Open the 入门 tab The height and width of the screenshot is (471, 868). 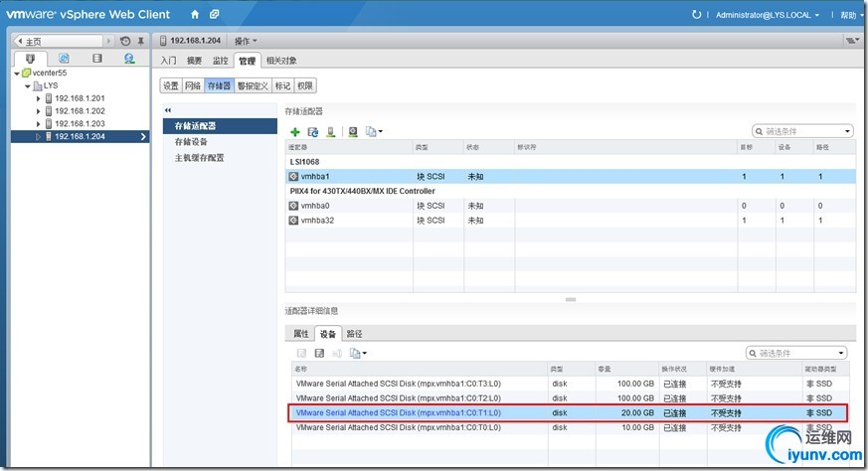click(168, 61)
